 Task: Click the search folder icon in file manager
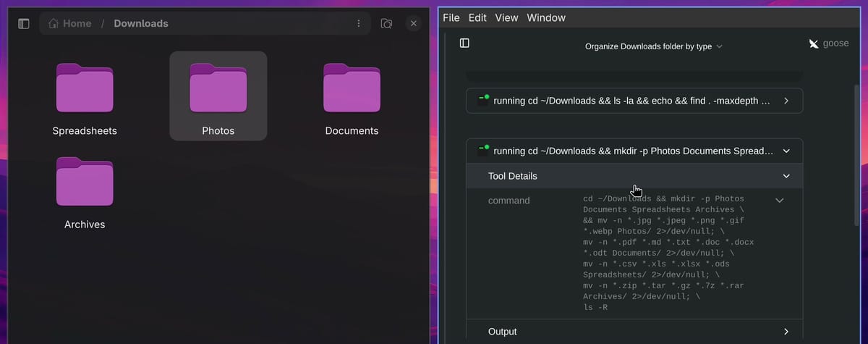(386, 23)
